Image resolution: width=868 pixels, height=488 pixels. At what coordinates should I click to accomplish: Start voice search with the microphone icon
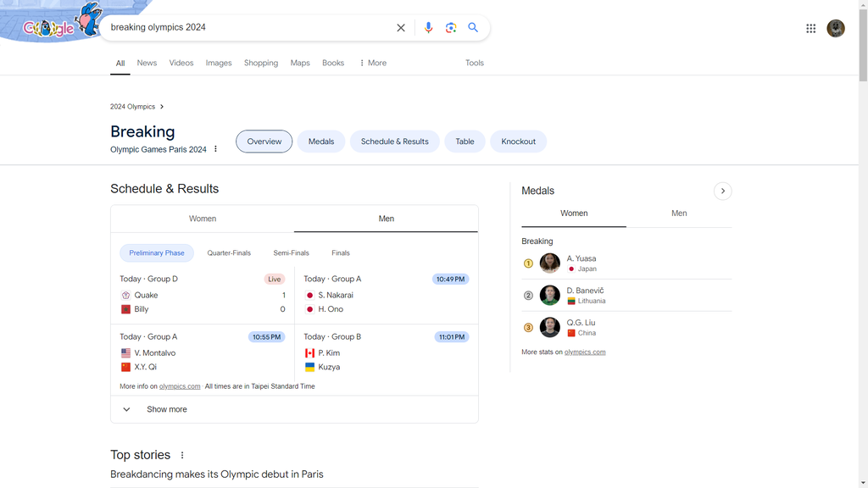[x=428, y=28]
